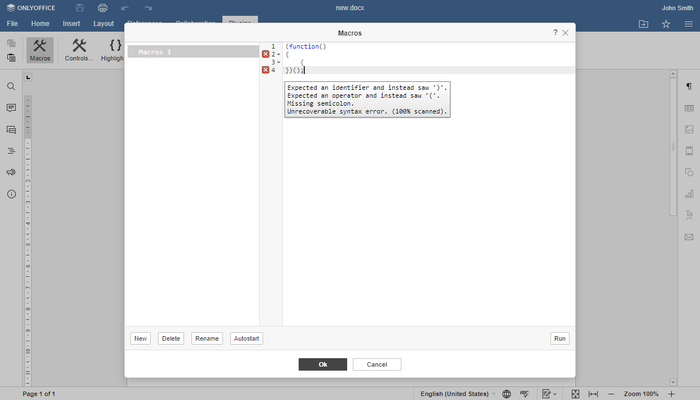Collapse the code fold on line 3

[279, 62]
